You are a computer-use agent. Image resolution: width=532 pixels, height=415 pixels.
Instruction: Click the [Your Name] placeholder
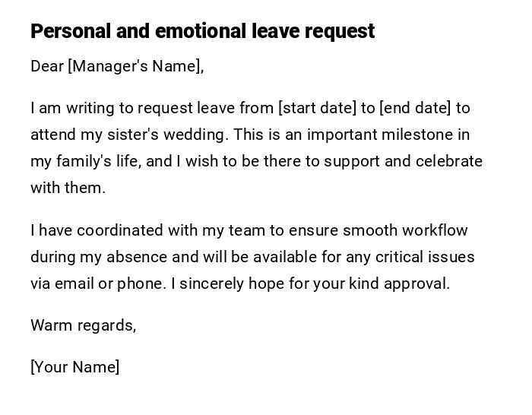[x=74, y=367]
